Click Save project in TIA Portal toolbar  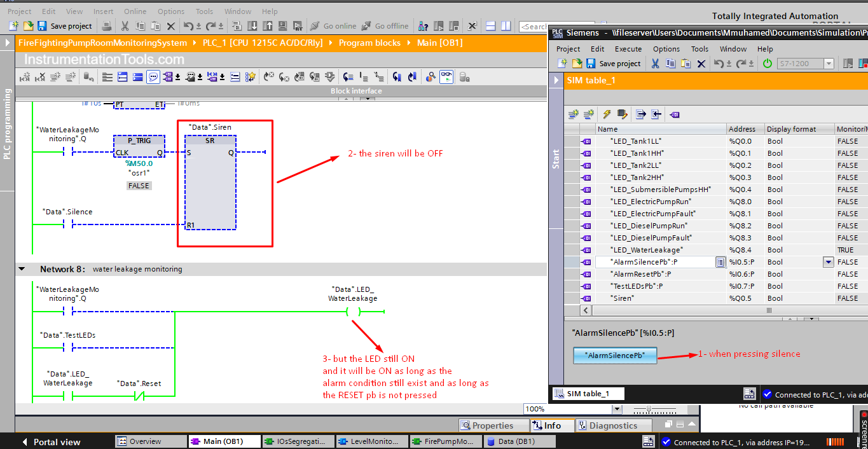pos(65,26)
